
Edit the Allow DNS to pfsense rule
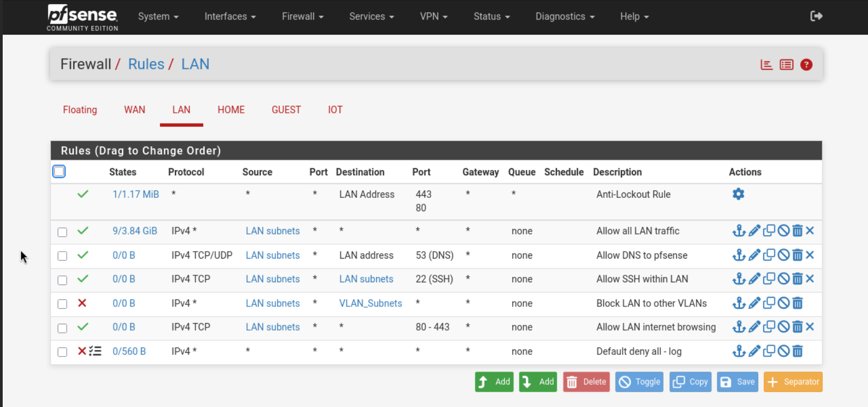[754, 255]
